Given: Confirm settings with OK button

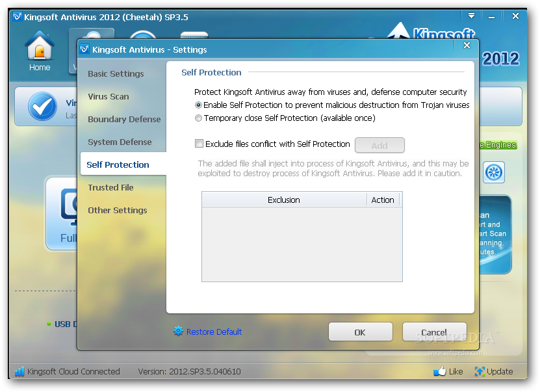Looking at the screenshot, I should 360,332.
